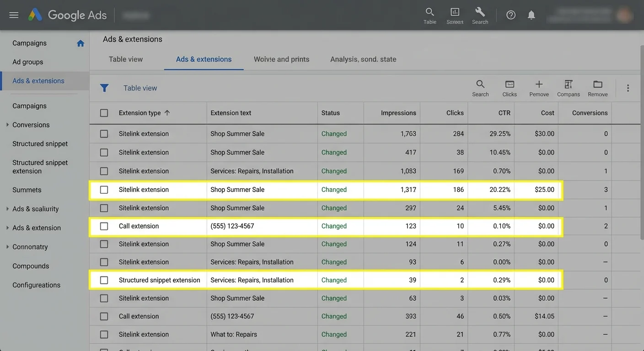Click the plus Pemove toolbar icon

[x=539, y=88]
